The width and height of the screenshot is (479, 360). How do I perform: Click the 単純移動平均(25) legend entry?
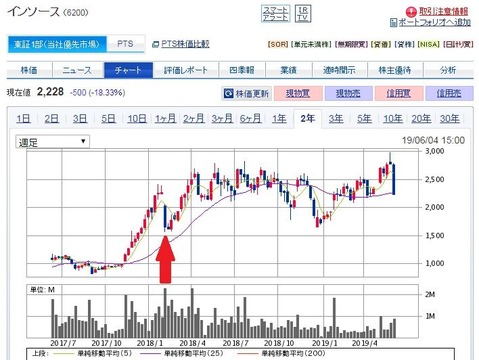coord(182,353)
